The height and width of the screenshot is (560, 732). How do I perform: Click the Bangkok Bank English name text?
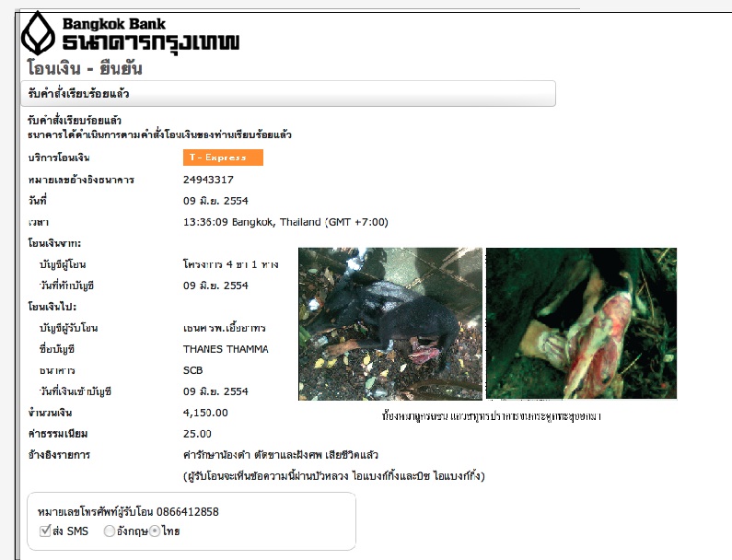pos(114,24)
